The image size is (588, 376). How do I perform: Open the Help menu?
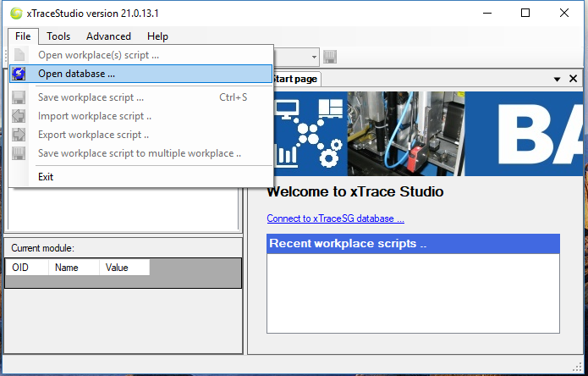point(157,36)
